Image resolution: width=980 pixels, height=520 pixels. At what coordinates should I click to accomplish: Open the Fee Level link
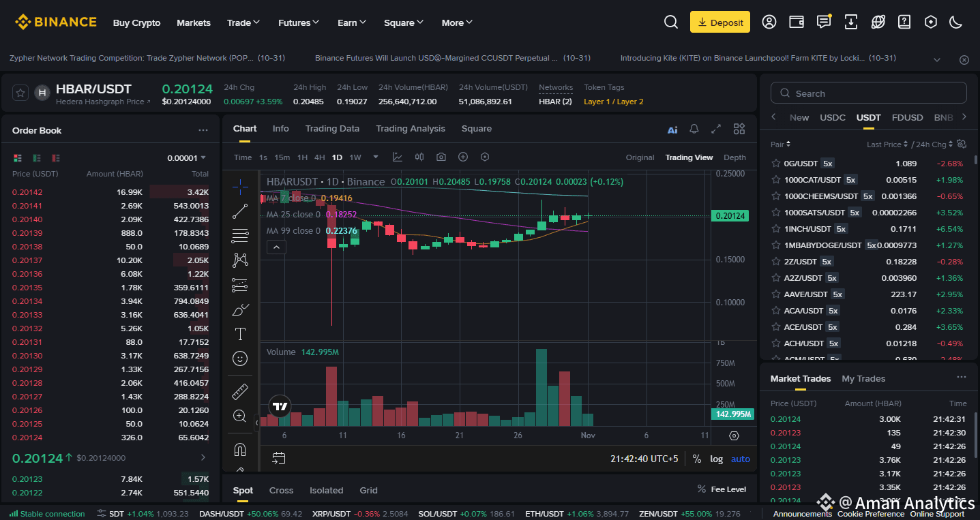722,489
